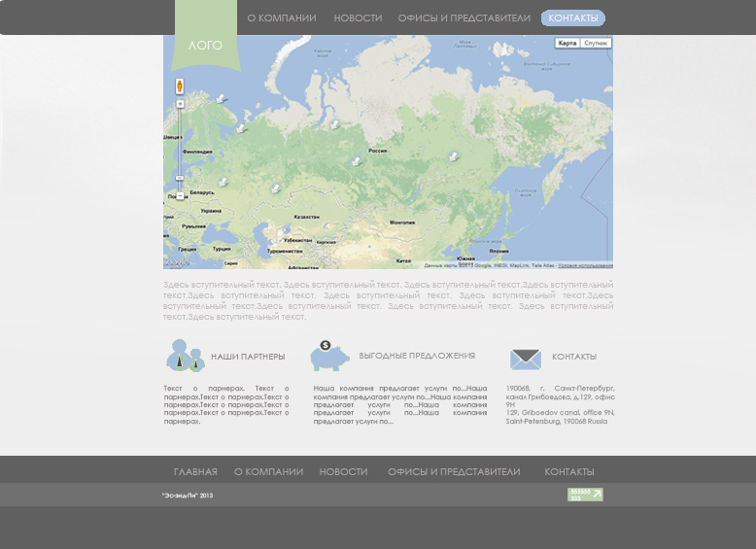Click the green visitor counter badge in footer
Image resolution: width=756 pixels, height=549 pixels.
[585, 495]
